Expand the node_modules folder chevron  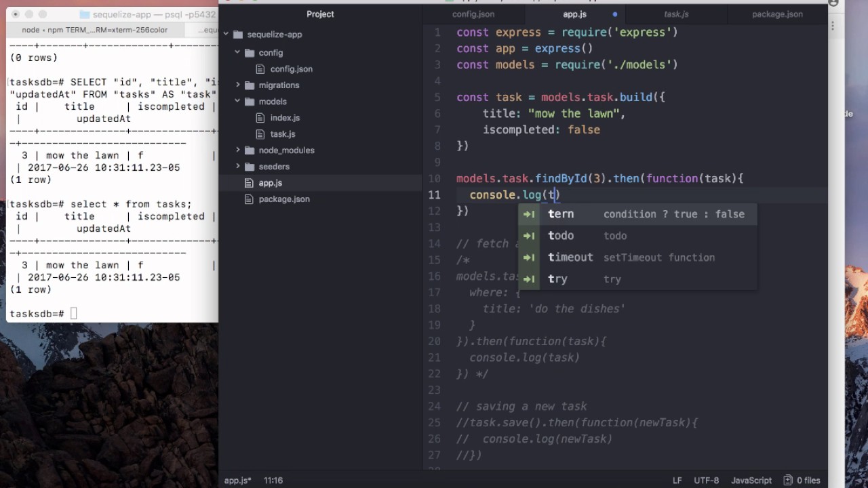(237, 150)
